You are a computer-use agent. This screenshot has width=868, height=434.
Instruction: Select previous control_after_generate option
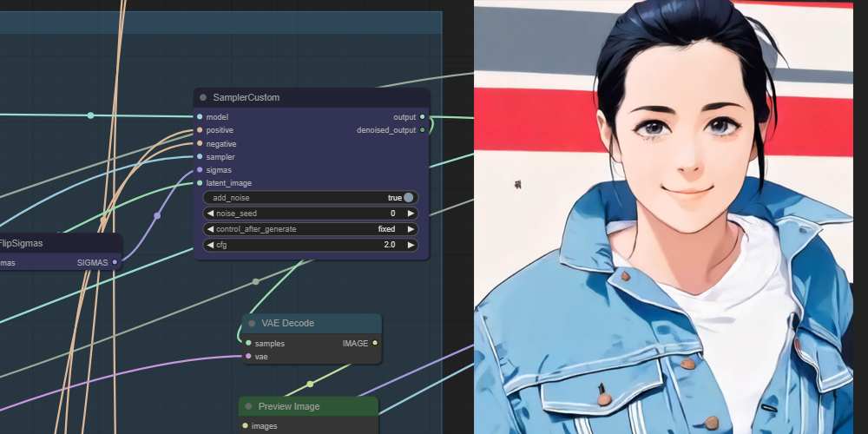(x=210, y=229)
